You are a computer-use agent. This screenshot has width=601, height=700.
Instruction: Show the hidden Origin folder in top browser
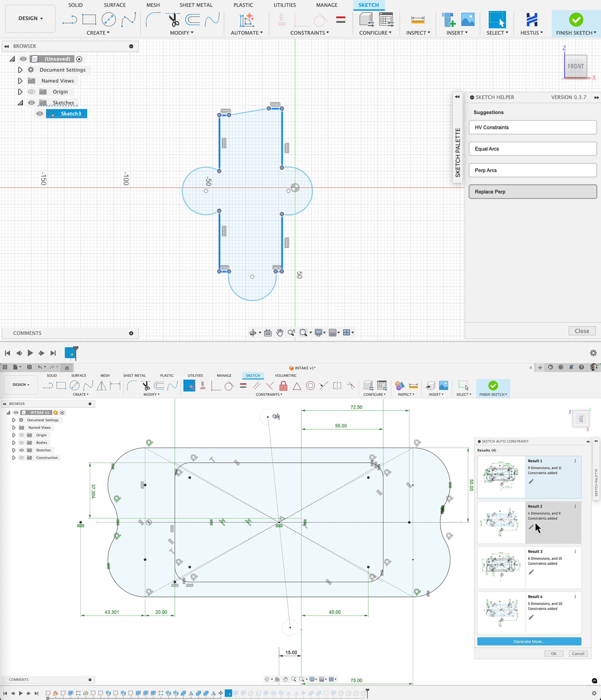click(31, 92)
